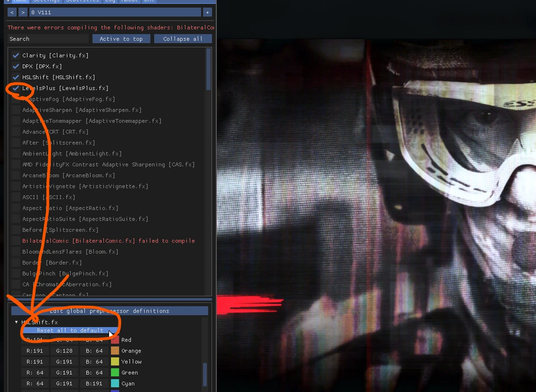Open the Red color swatch
This screenshot has width=536, height=392.
point(115,340)
